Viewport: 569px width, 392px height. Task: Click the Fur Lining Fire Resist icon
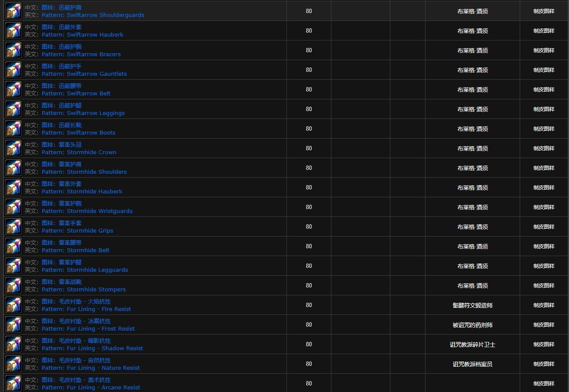click(14, 305)
